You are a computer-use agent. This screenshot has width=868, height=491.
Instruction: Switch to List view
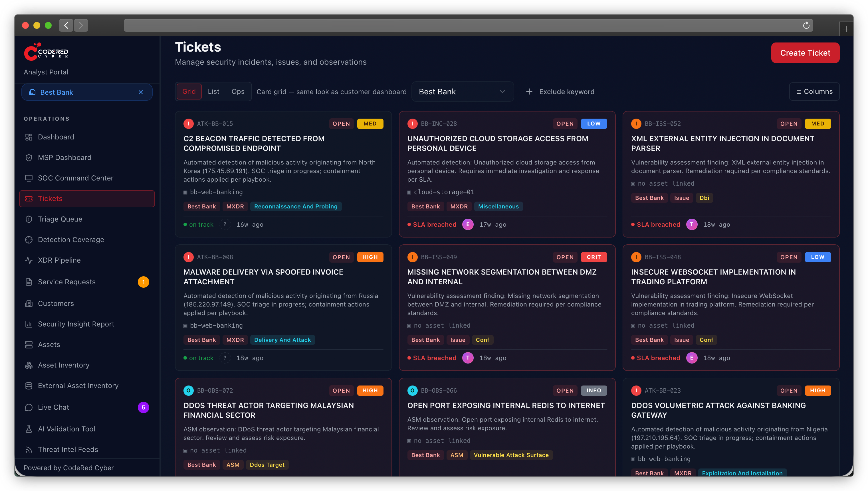point(213,92)
